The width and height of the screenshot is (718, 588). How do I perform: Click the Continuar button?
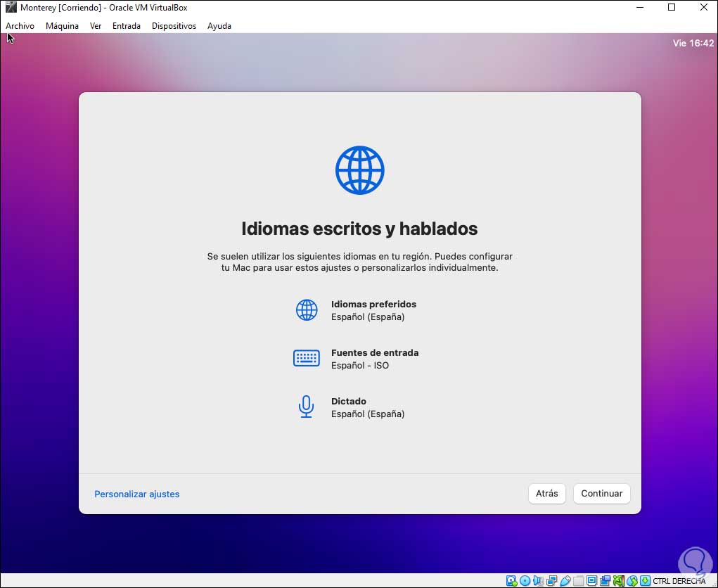(x=602, y=494)
